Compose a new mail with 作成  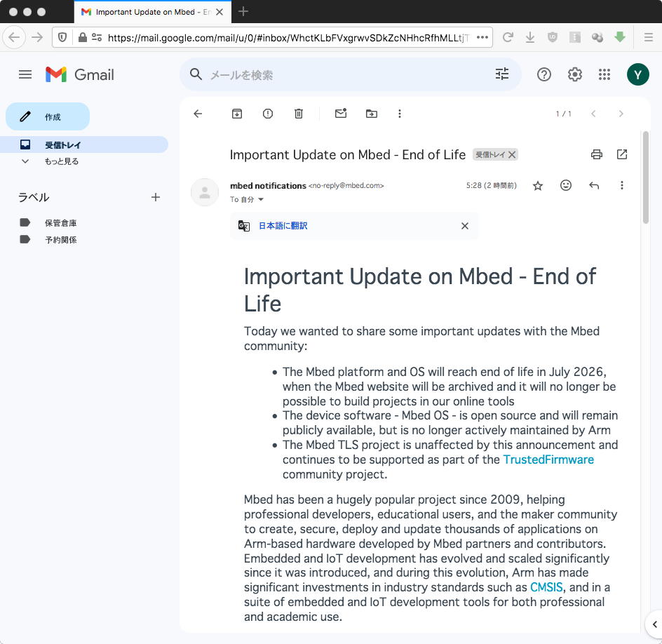point(48,116)
